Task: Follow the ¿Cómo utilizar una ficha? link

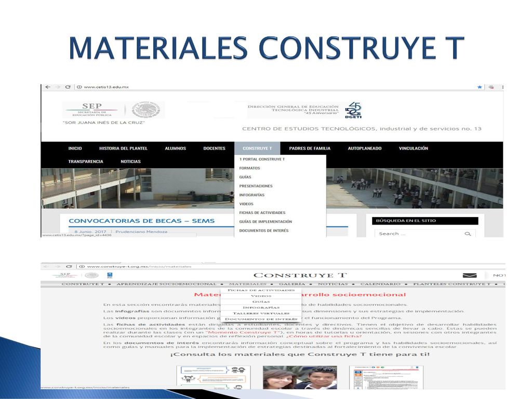Action: click(x=324, y=336)
